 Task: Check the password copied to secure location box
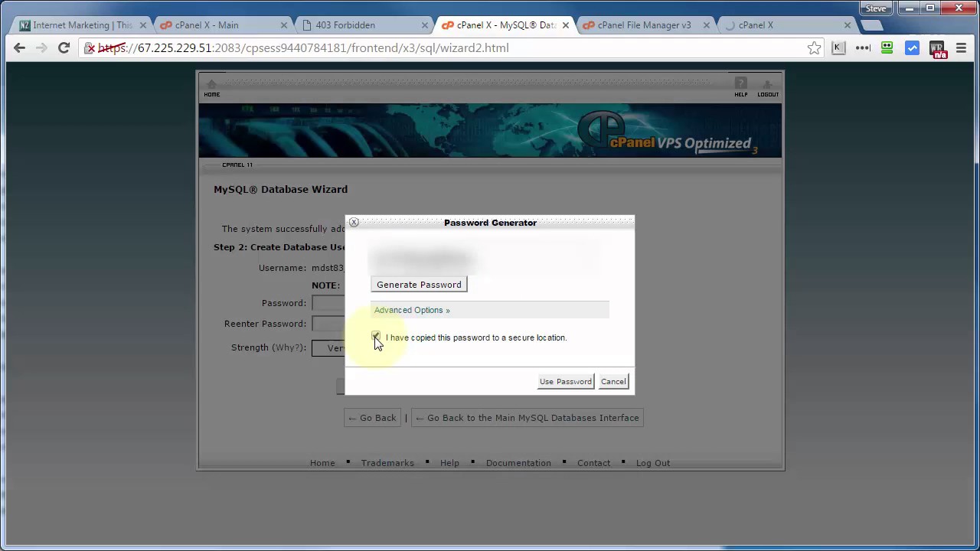tap(376, 337)
